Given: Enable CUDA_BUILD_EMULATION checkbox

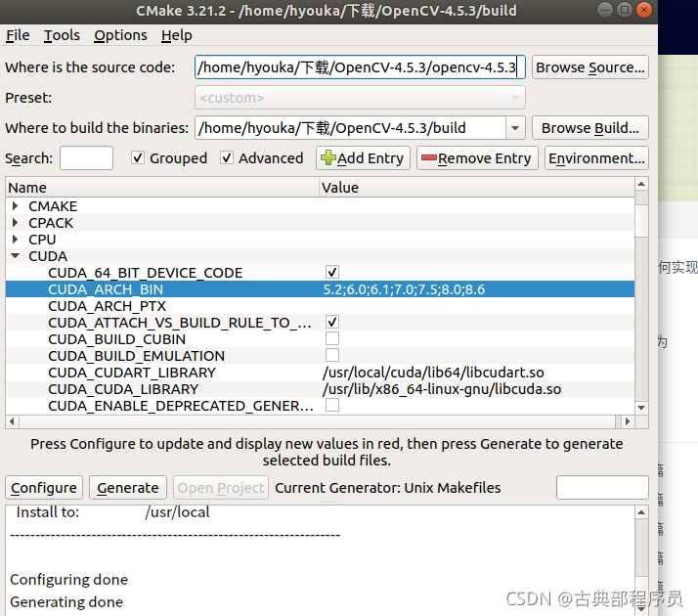Looking at the screenshot, I should coord(332,355).
